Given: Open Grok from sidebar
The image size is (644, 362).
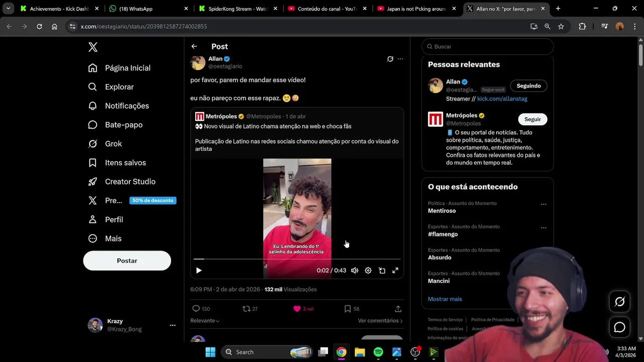Looking at the screenshot, I should pos(105,144).
